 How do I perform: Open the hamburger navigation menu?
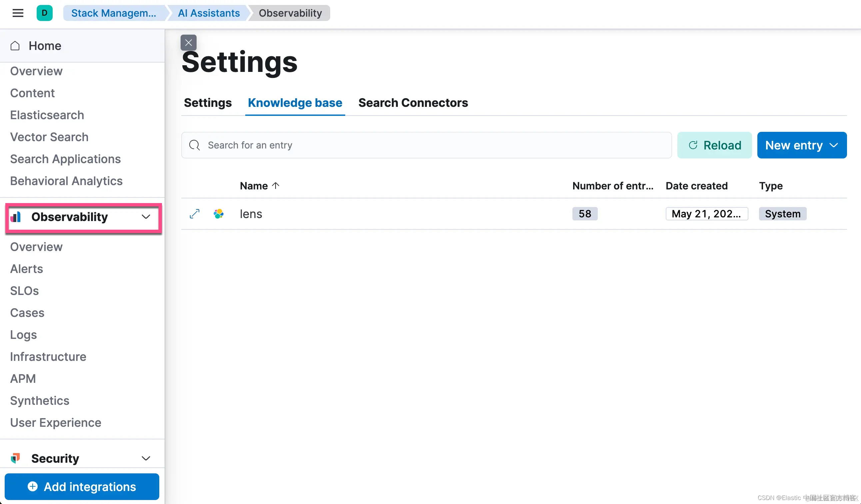pyautogui.click(x=18, y=13)
